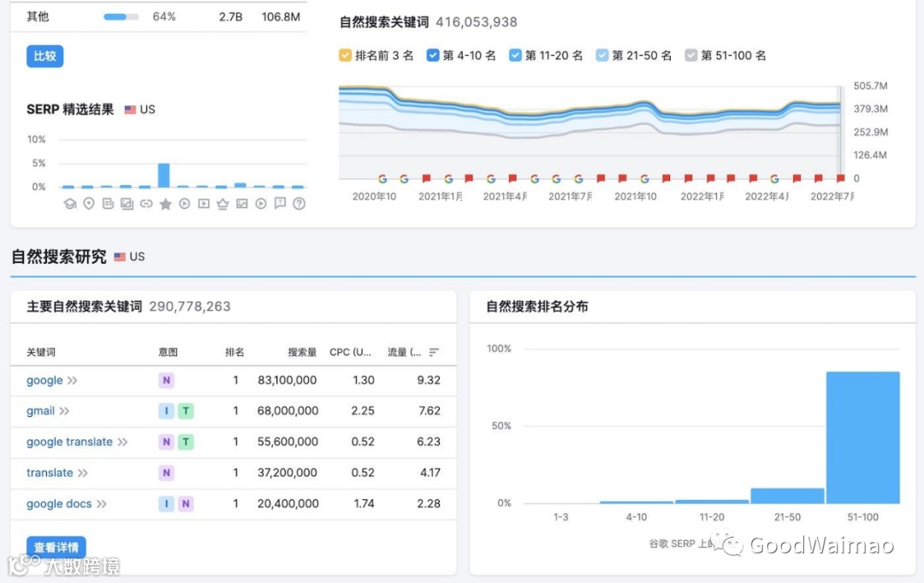Expand the arrows next to translate keyword
The width and height of the screenshot is (924, 583).
(82, 473)
